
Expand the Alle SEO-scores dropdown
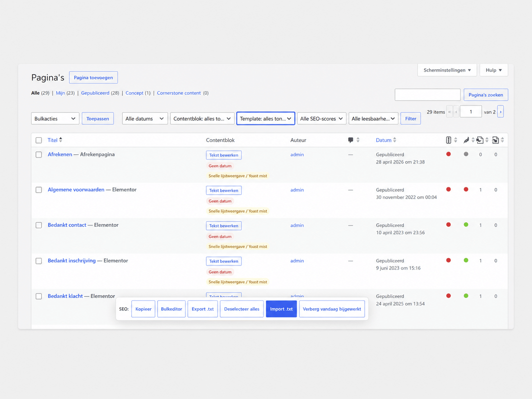(321, 119)
